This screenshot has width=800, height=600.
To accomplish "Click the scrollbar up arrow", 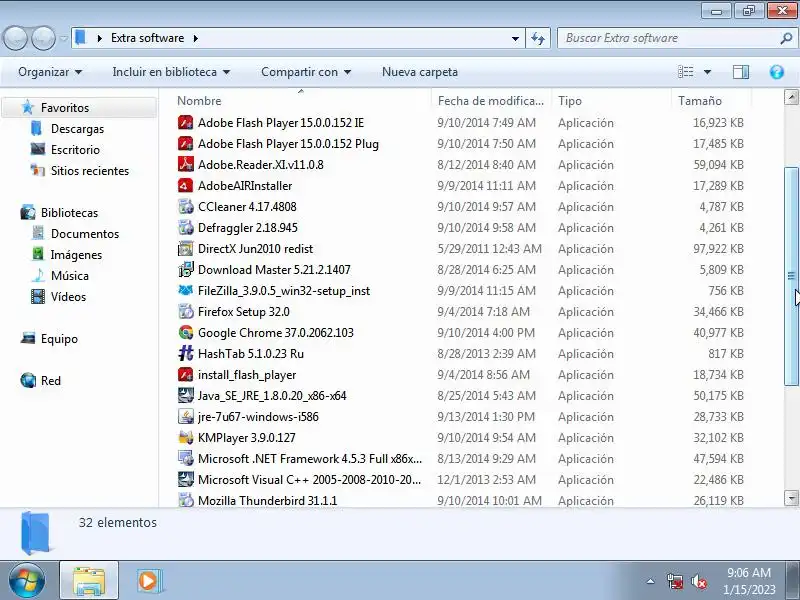I will coord(791,97).
